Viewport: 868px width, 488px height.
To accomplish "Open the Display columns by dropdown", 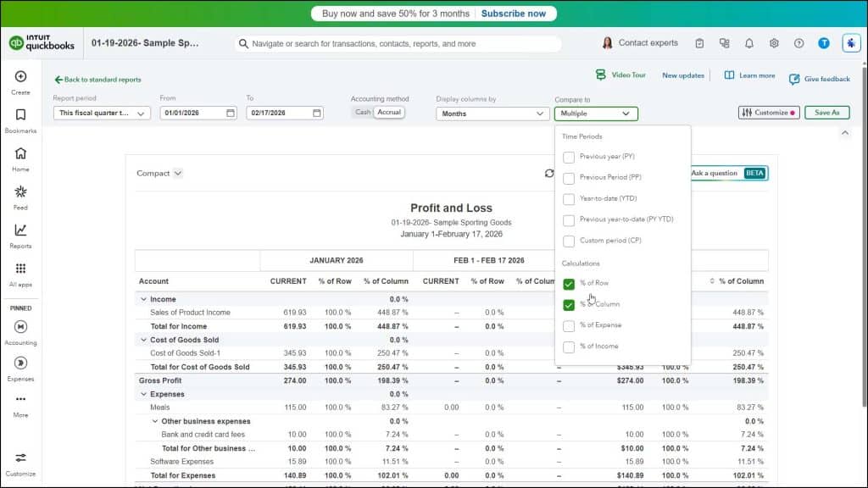I will (492, 113).
